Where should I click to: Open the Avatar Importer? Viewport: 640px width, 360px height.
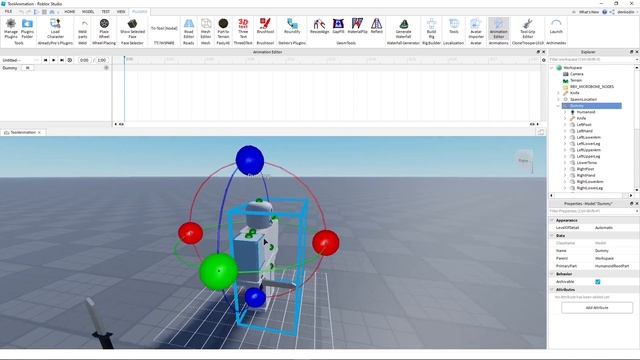(x=476, y=28)
